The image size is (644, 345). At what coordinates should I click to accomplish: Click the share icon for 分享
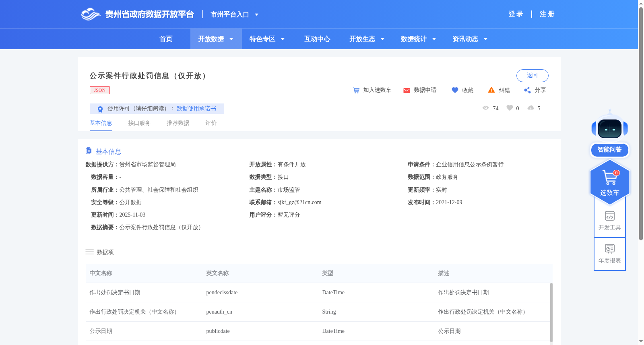point(527,90)
